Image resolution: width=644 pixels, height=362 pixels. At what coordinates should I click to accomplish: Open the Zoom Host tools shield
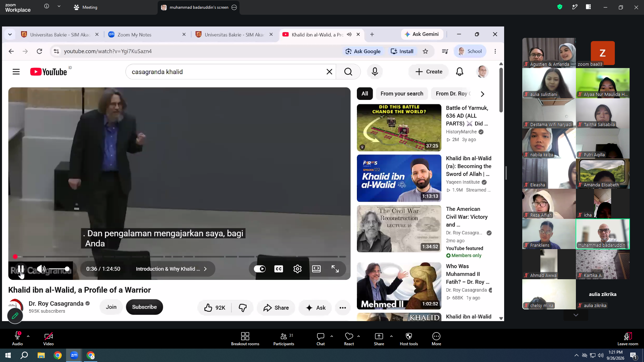[409, 339]
